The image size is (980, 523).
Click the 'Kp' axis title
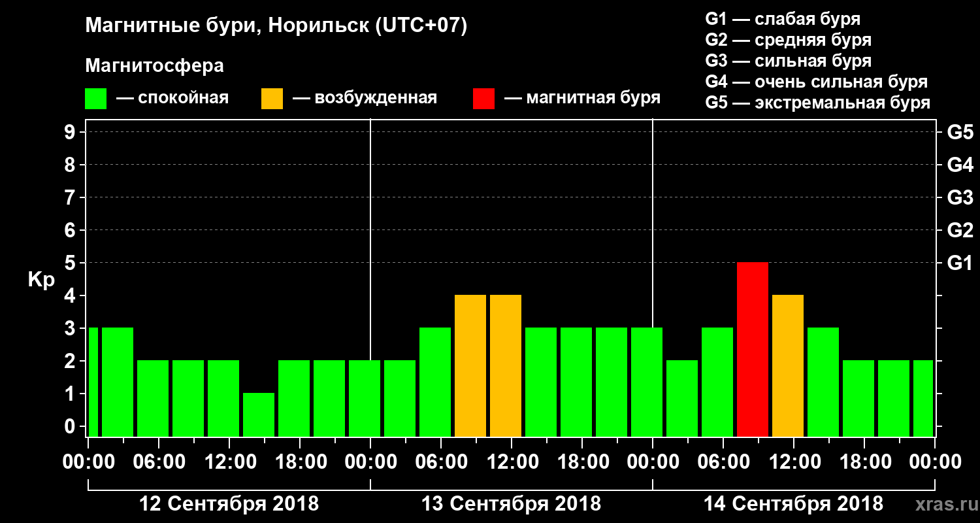41,279
